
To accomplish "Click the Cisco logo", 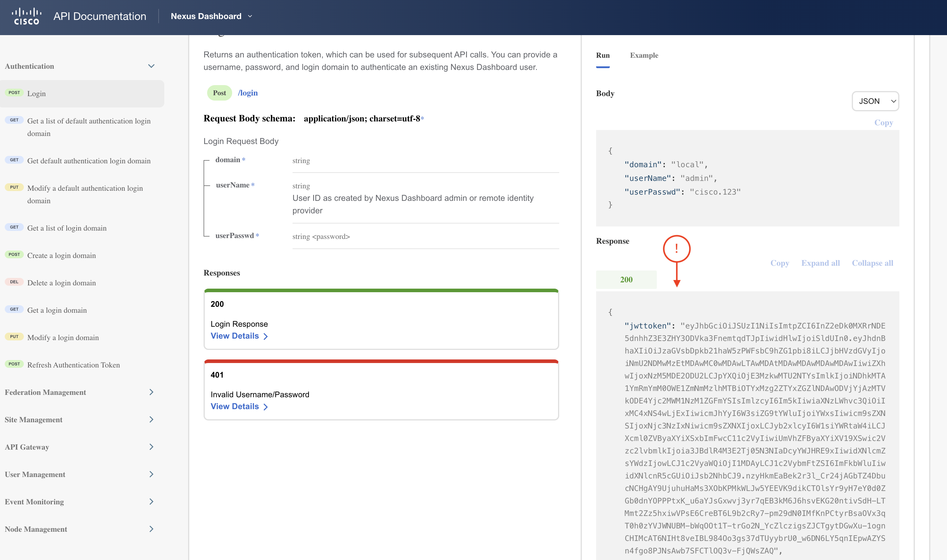I will (x=26, y=16).
